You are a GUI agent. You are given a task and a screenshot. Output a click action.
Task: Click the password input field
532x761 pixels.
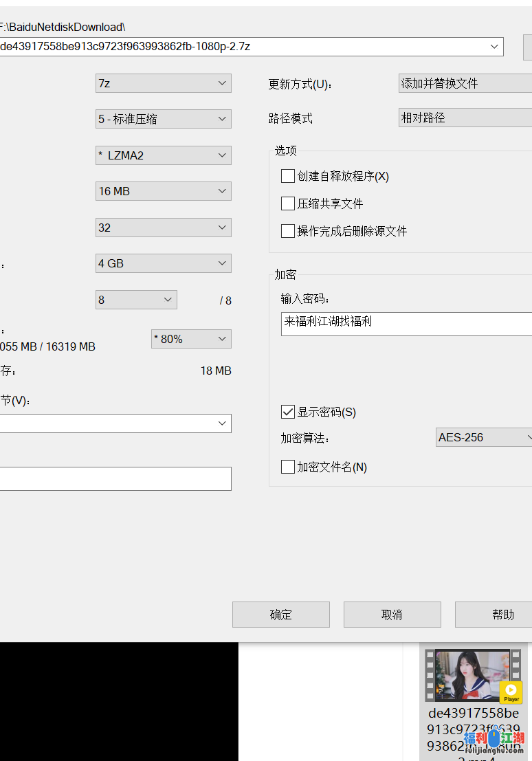pos(406,324)
